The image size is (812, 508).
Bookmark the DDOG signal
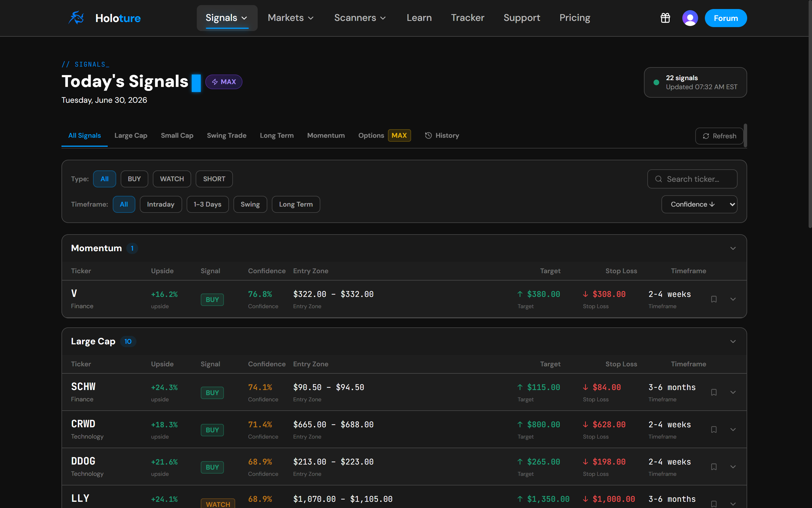pos(714,467)
